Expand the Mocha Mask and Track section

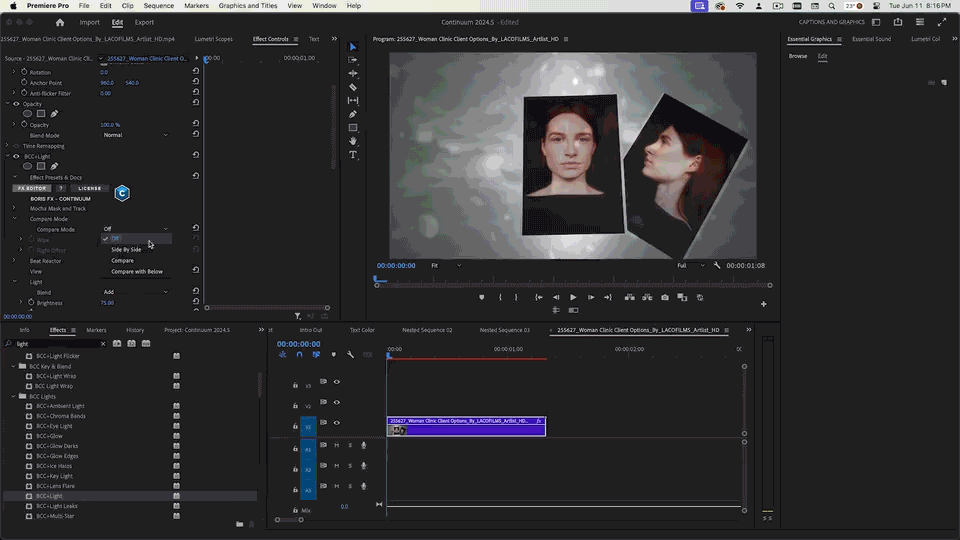[x=15, y=208]
